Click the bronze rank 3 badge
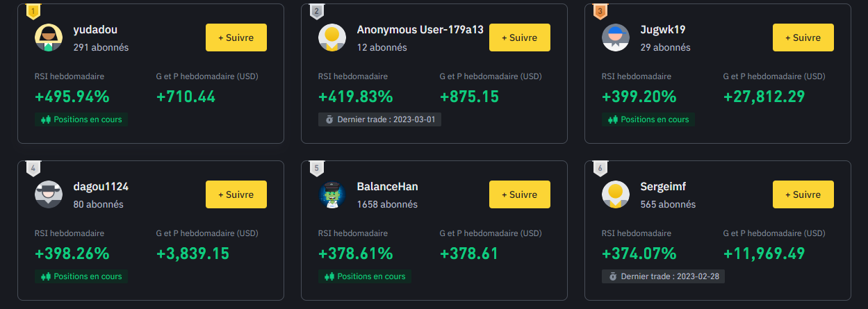 point(600,11)
